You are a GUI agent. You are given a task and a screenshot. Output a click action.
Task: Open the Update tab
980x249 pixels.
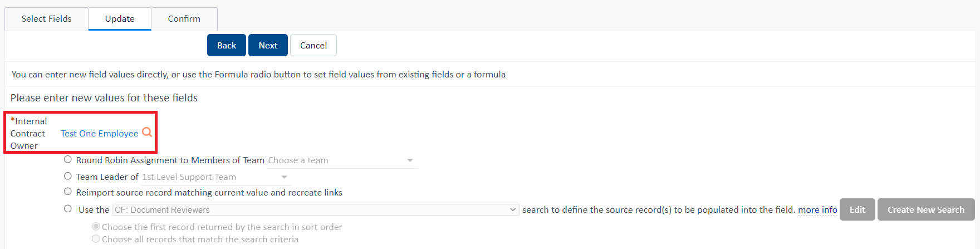tap(120, 19)
